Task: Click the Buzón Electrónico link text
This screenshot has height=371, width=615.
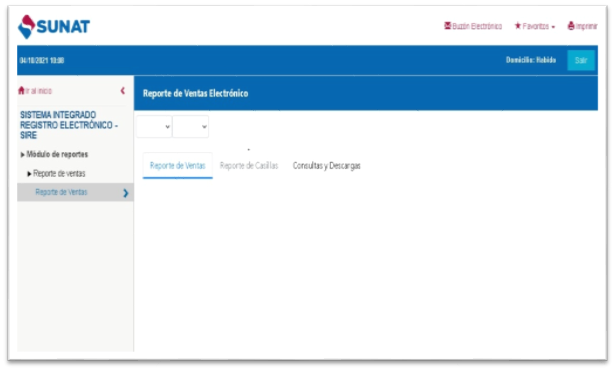Action: [477, 26]
